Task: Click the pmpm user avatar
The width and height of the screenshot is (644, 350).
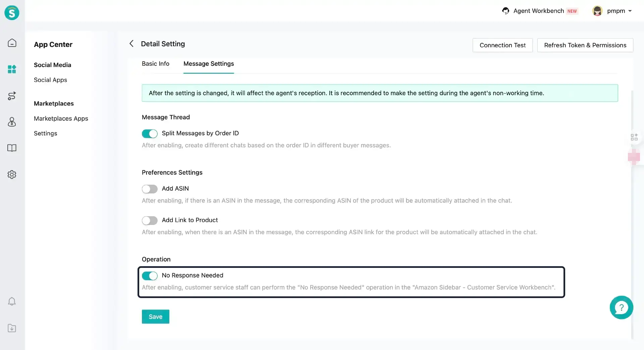Action: (597, 11)
